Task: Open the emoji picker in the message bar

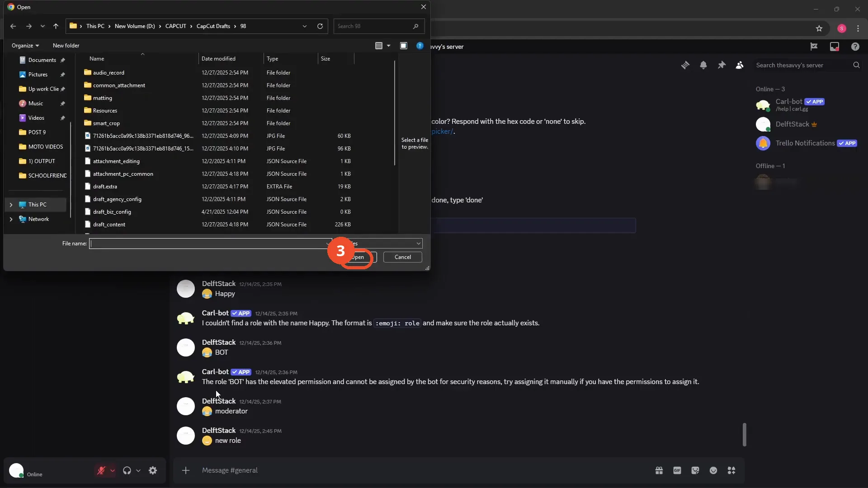Action: [x=713, y=470]
